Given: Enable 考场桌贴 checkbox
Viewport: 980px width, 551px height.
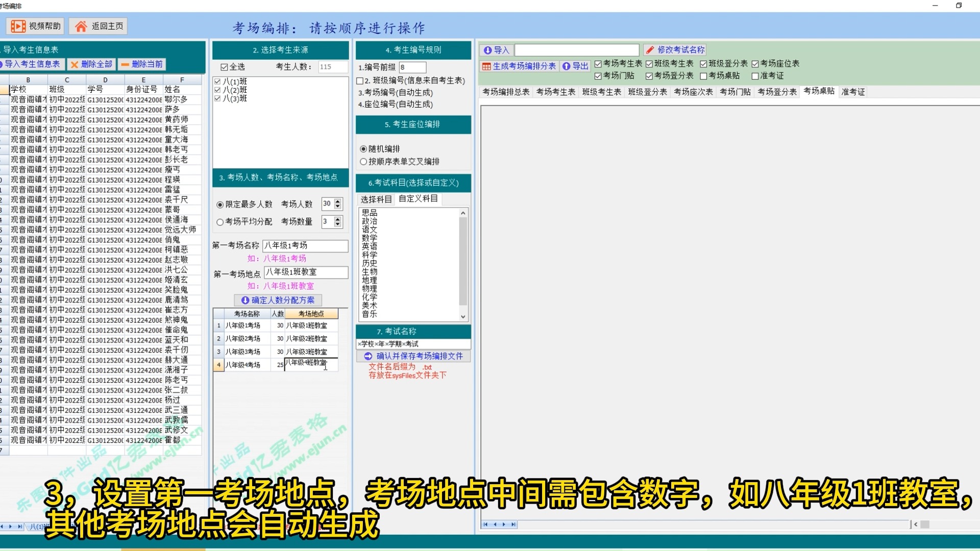Looking at the screenshot, I should pos(703,76).
